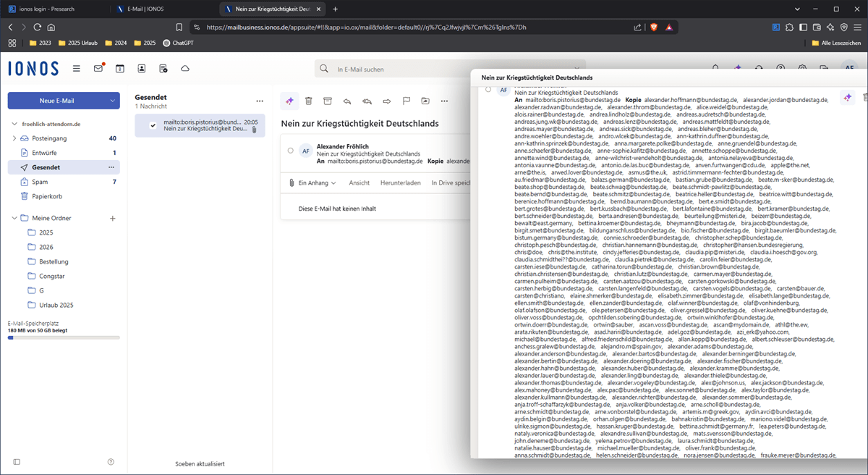This screenshot has width=868, height=475.
Task: Open the cloud Drive icon
Action: (185, 69)
